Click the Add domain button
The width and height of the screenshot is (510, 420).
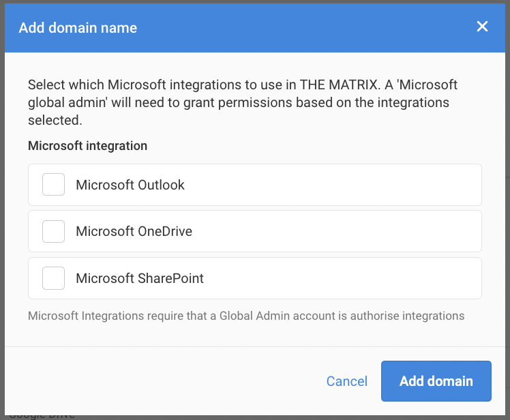(x=436, y=381)
